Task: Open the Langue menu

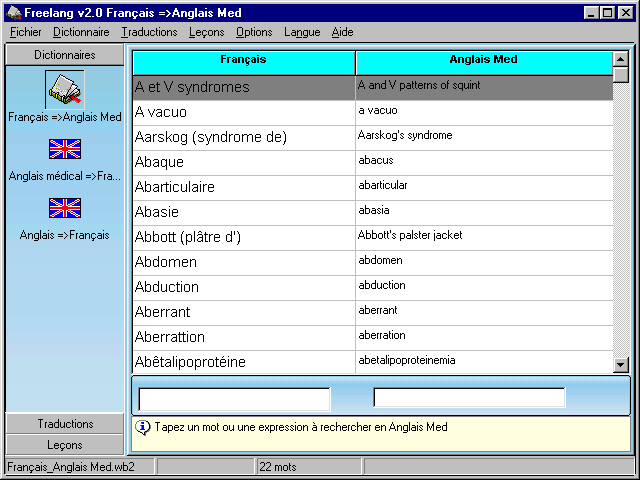Action: pos(302,32)
